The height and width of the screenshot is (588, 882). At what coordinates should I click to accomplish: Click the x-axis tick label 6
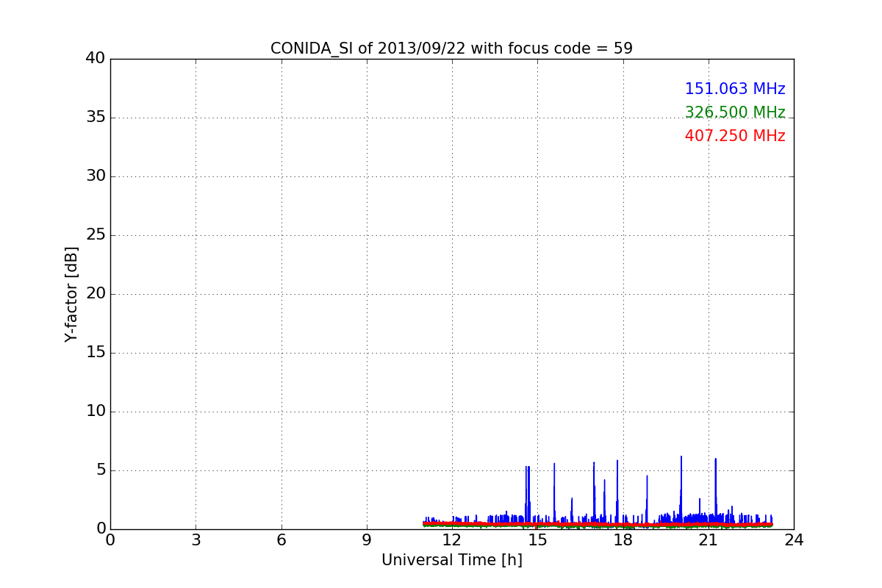point(281,540)
